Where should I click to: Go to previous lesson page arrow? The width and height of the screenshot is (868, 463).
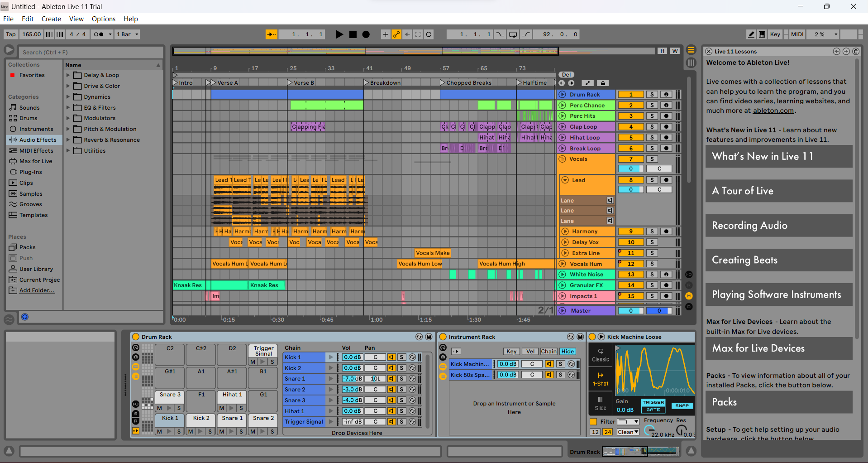pos(836,51)
